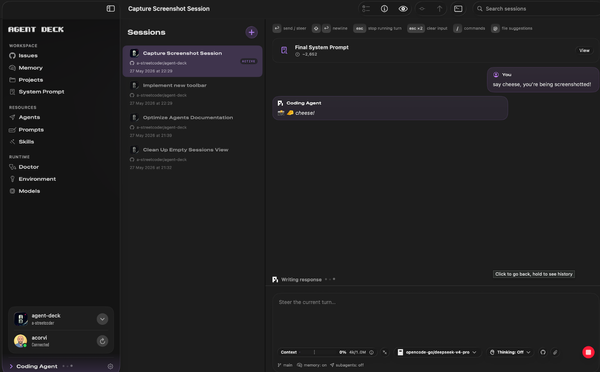Open settings gear beside Coding Agent
Screen dimensions: 600x372
click(110, 366)
